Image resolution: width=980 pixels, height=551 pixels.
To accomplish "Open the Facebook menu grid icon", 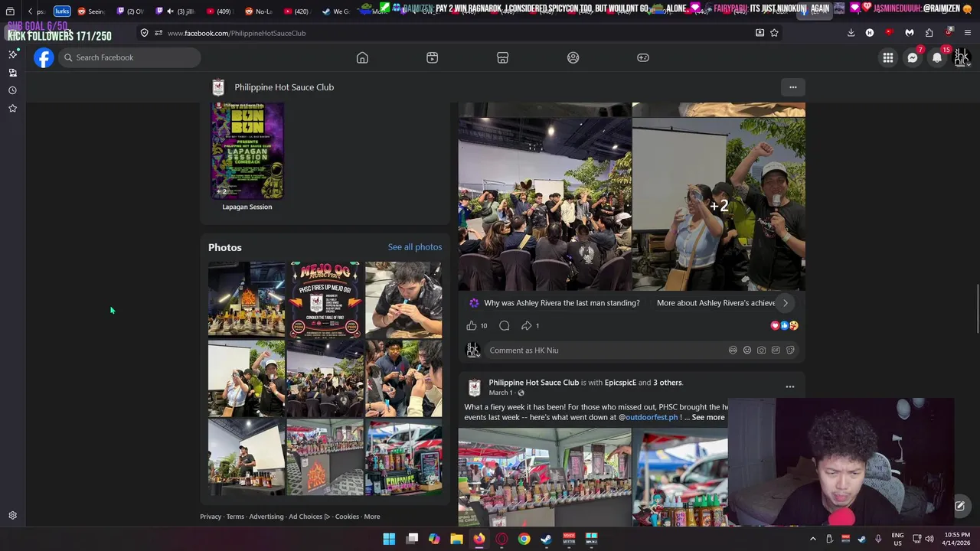I will coord(888,57).
